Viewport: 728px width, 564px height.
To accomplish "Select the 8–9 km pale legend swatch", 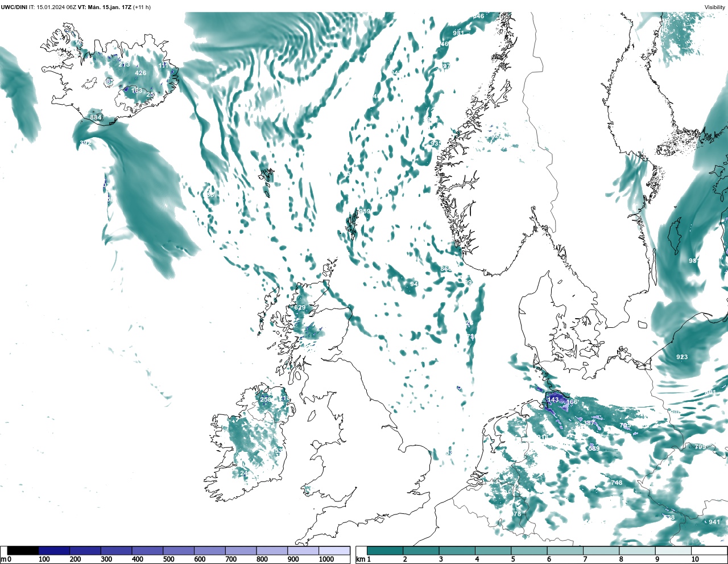I will (x=637, y=551).
